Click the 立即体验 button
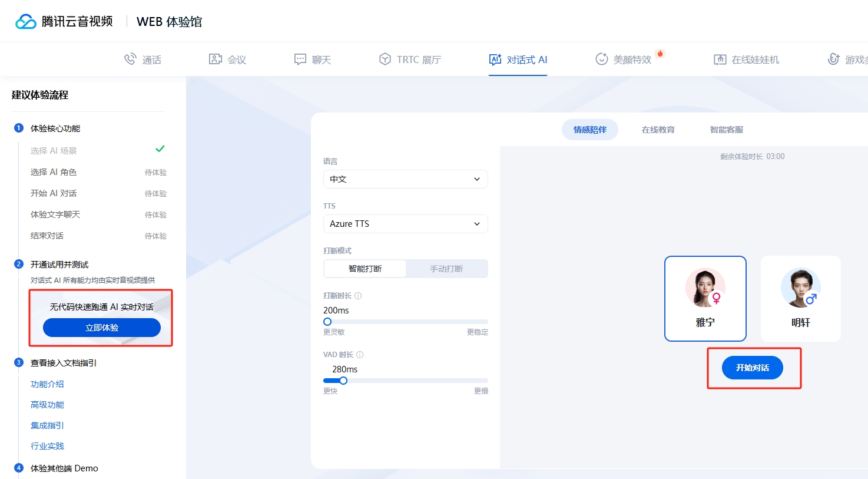Image resolution: width=868 pixels, height=479 pixels. point(102,328)
